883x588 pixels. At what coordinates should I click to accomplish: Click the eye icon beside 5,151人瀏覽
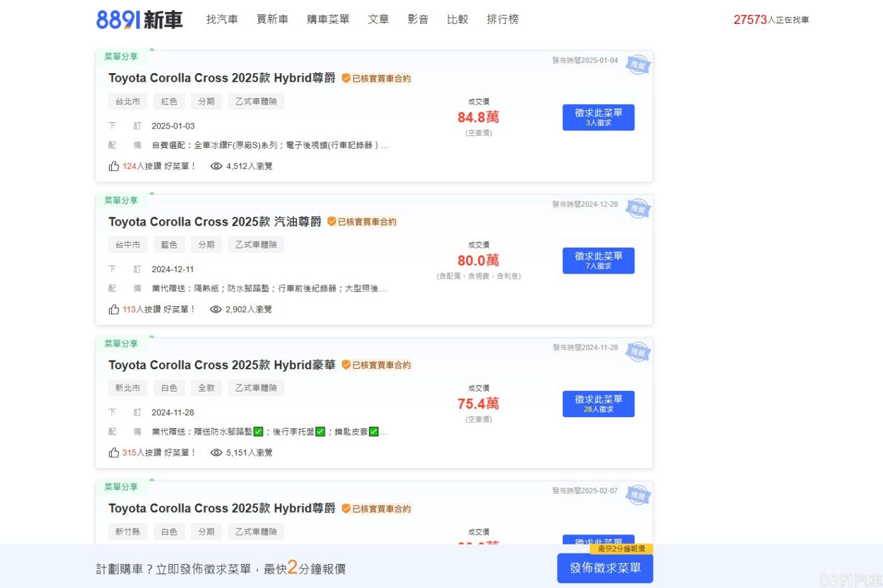pos(216,453)
